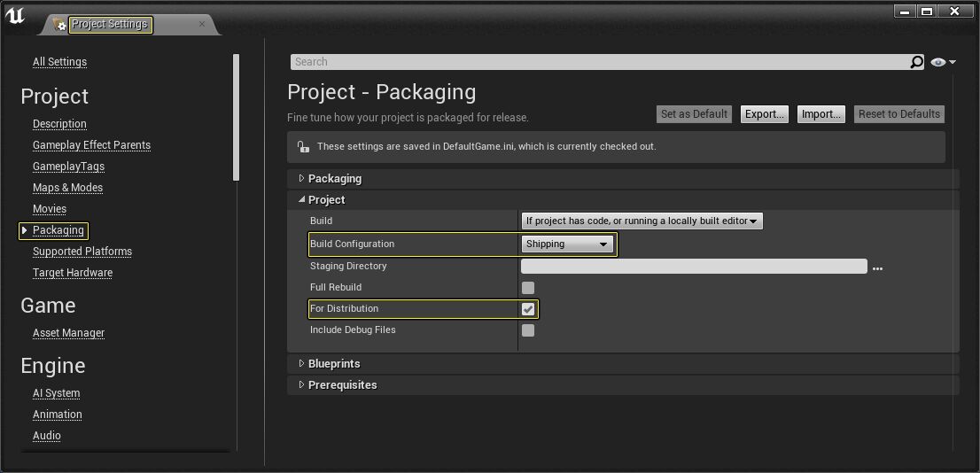
Task: Open the eye view options menu
Action: (943, 62)
